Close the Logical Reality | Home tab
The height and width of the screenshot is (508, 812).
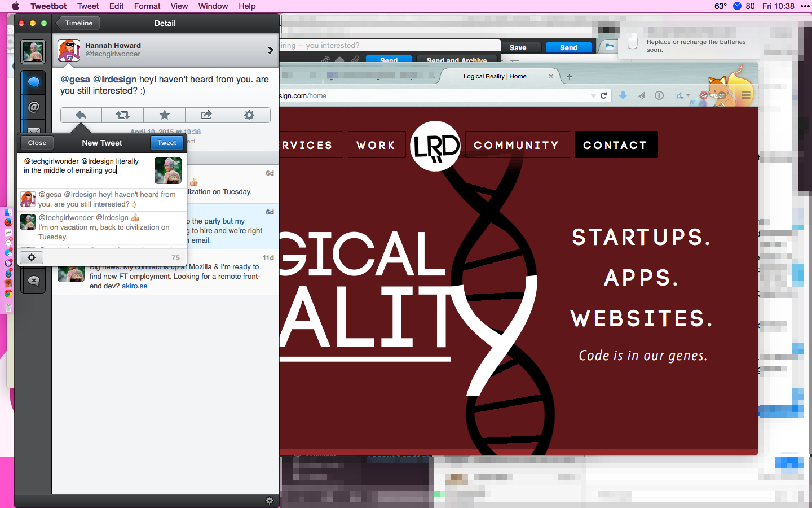(x=551, y=76)
